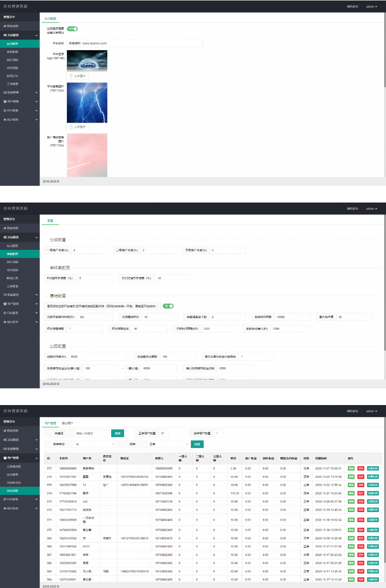Switch to the 添加用户 tab
The image size is (386, 588).
click(x=67, y=423)
